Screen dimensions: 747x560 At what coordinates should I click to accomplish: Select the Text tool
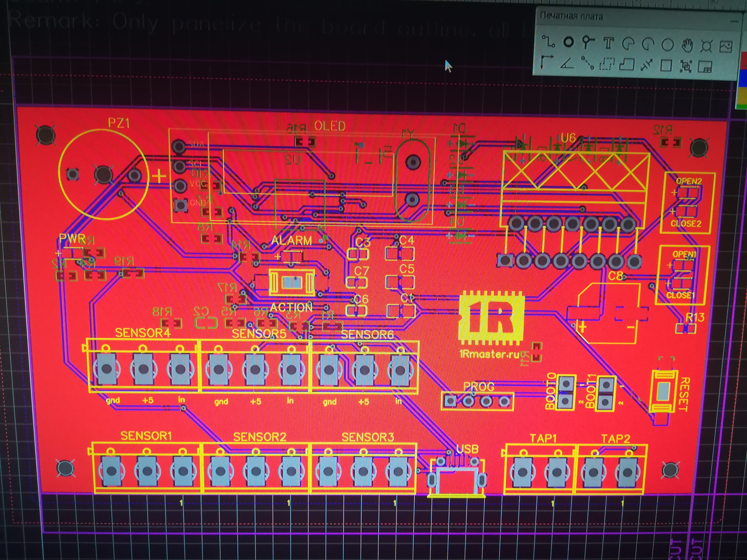coord(608,43)
